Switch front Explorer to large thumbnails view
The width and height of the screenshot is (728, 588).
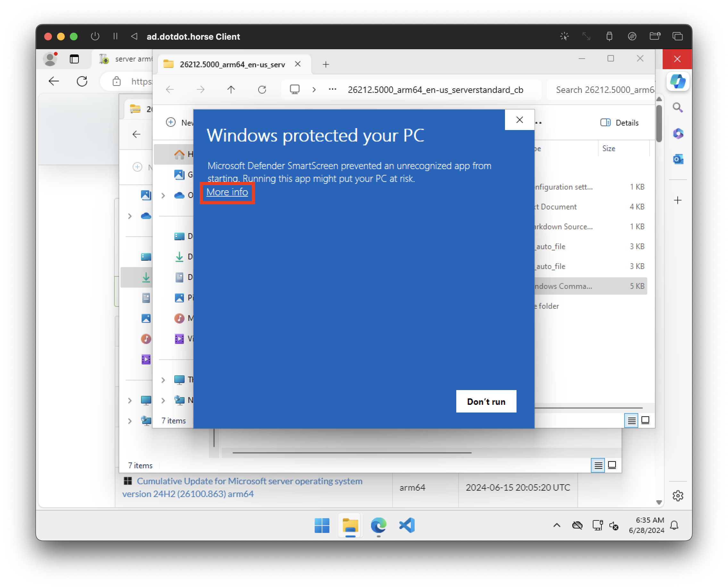645,420
